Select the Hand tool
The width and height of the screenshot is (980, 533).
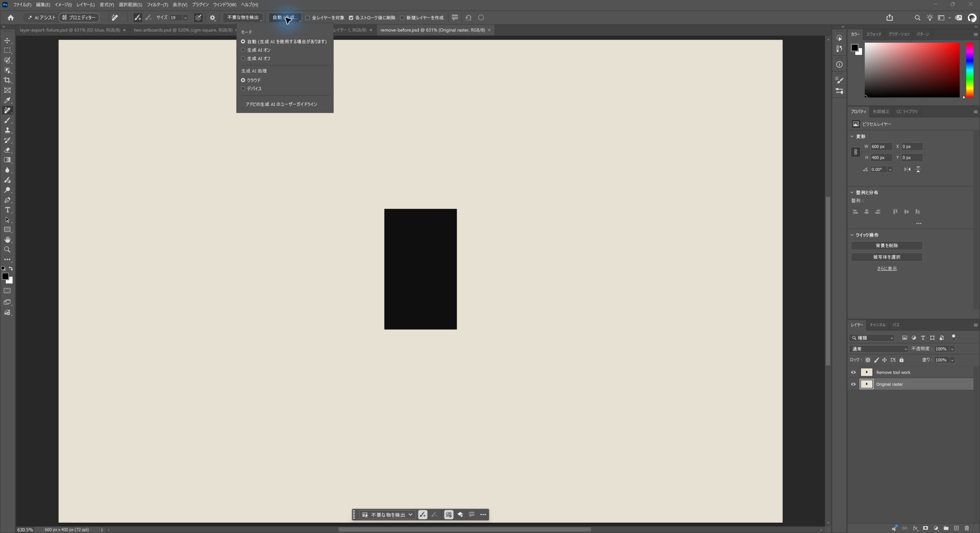pyautogui.click(x=7, y=240)
